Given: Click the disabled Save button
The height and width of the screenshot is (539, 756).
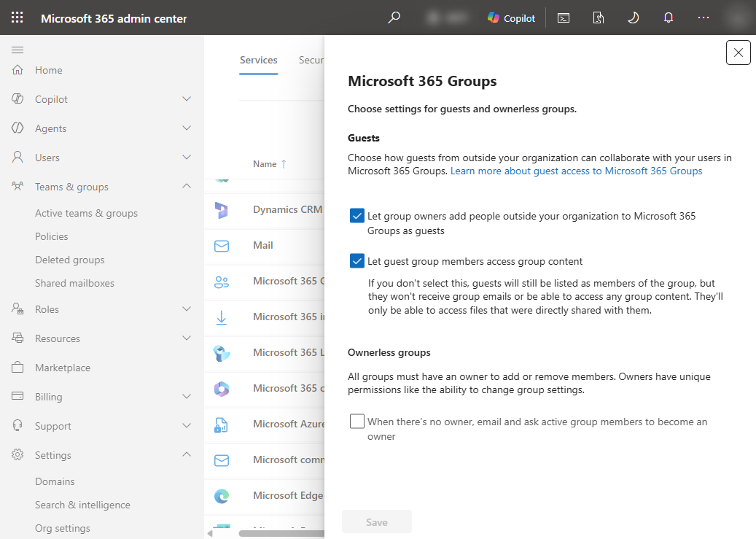Looking at the screenshot, I should [x=377, y=522].
